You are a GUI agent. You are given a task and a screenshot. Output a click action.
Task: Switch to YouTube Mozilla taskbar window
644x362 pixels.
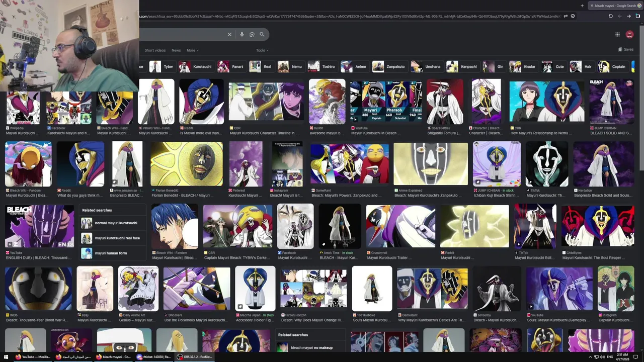(x=33, y=357)
